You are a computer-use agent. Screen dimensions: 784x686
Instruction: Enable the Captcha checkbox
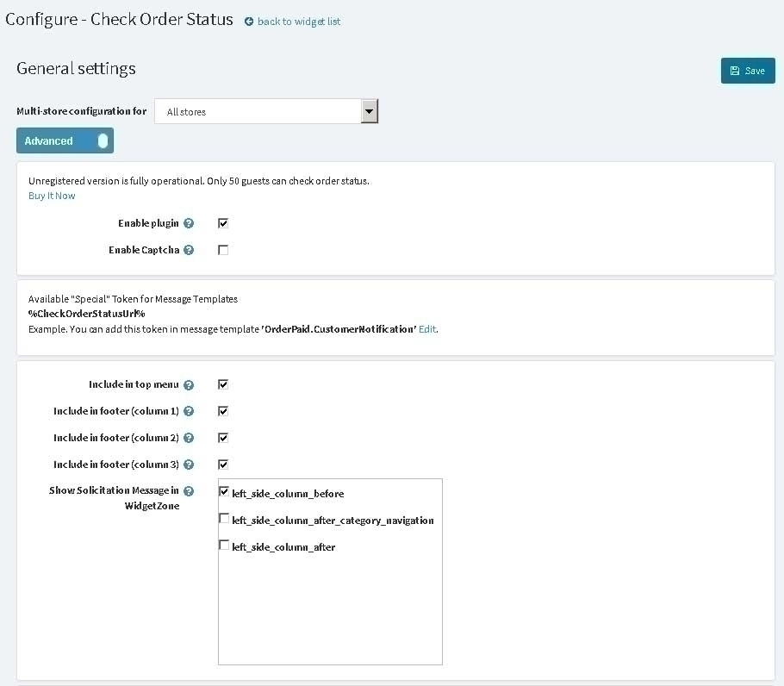click(223, 250)
